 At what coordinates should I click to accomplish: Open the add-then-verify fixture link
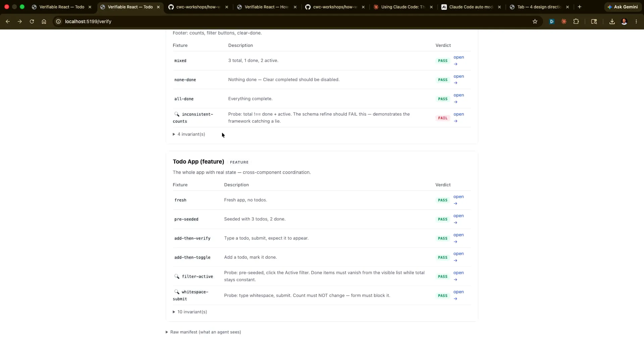coord(459,238)
